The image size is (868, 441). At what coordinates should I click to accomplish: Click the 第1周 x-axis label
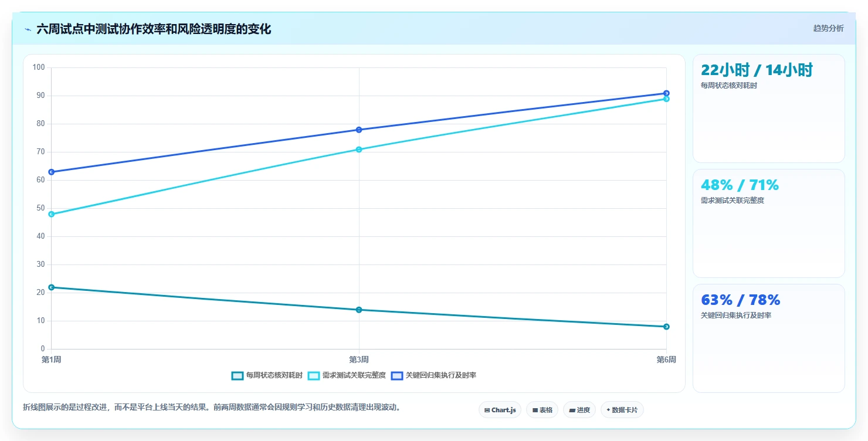click(51, 359)
